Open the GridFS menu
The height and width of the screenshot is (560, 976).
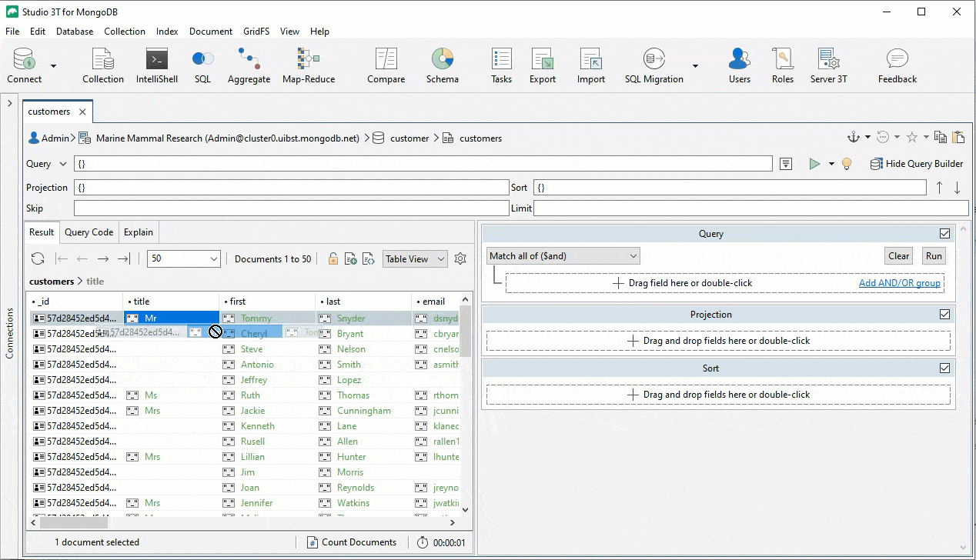(x=256, y=32)
